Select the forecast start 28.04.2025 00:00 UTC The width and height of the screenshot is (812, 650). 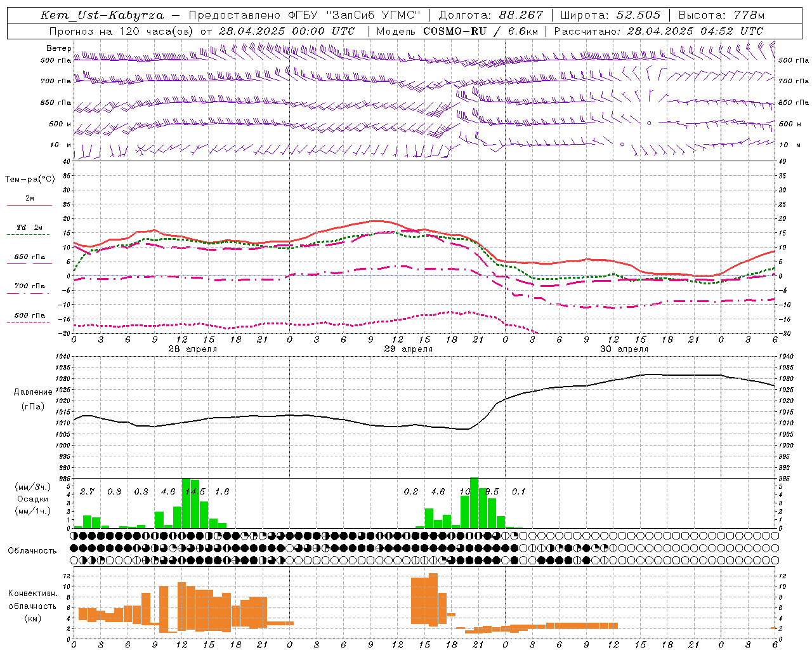[287, 31]
